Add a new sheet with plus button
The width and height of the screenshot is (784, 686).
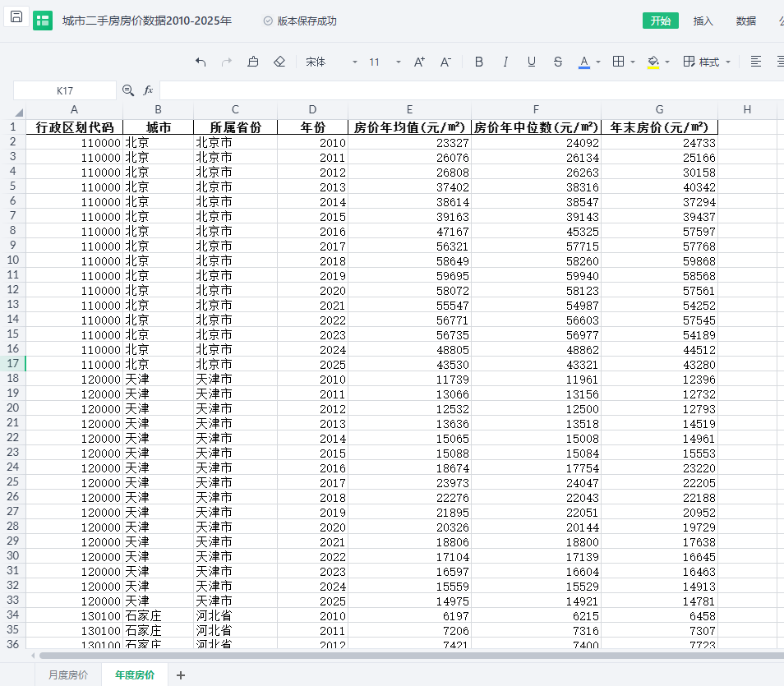click(x=181, y=675)
